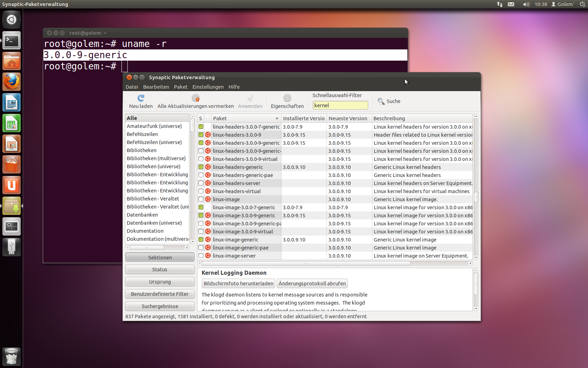Click the Neu laden toolbar icon
This screenshot has width=588, height=368.
141,98
